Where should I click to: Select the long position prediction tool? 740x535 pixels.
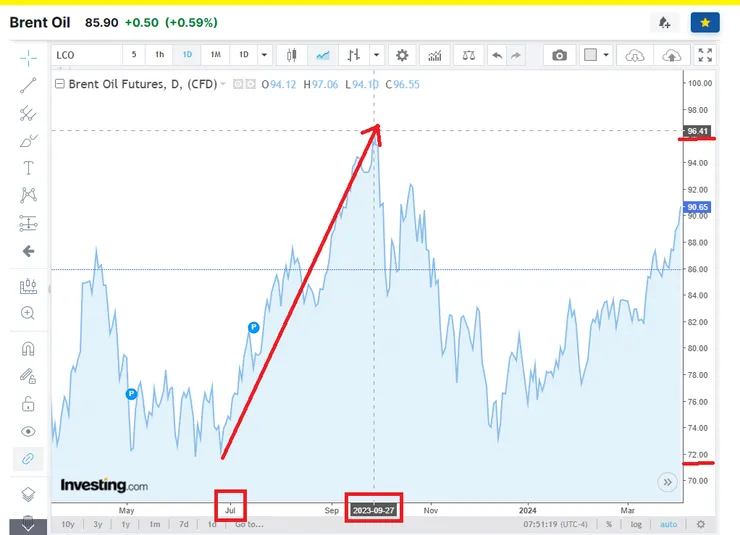point(28,223)
